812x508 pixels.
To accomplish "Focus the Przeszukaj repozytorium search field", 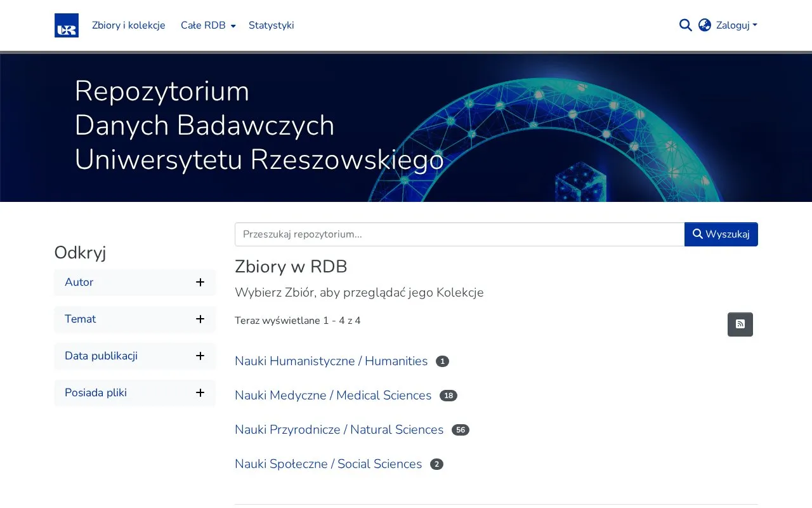I will [x=460, y=234].
